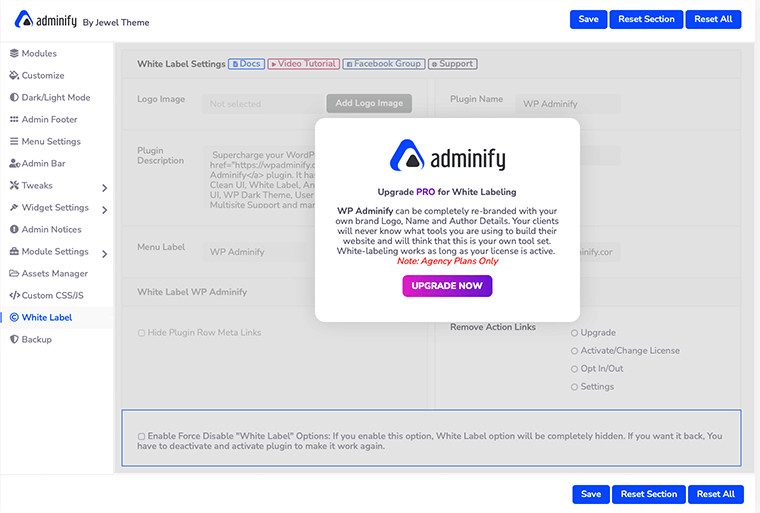
Task: Click the top Reset Section button
Action: [645, 19]
